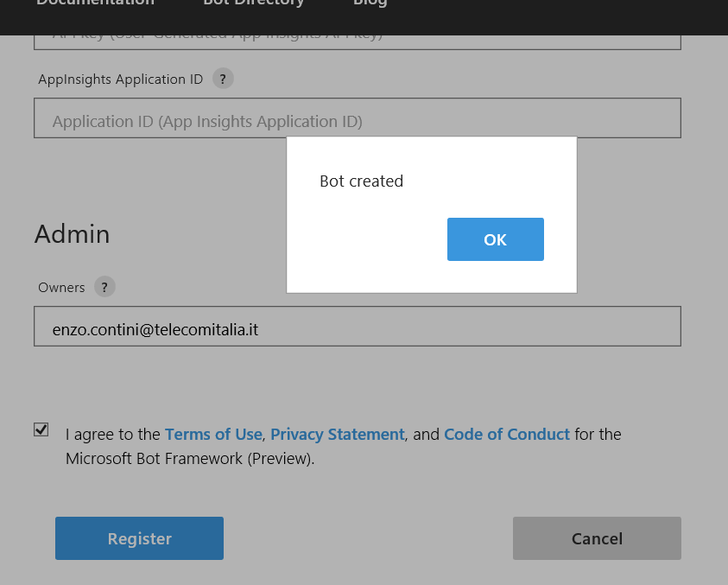Image resolution: width=728 pixels, height=585 pixels.
Task: Click the AppInsights Application ID label
Action: pyautogui.click(x=120, y=79)
